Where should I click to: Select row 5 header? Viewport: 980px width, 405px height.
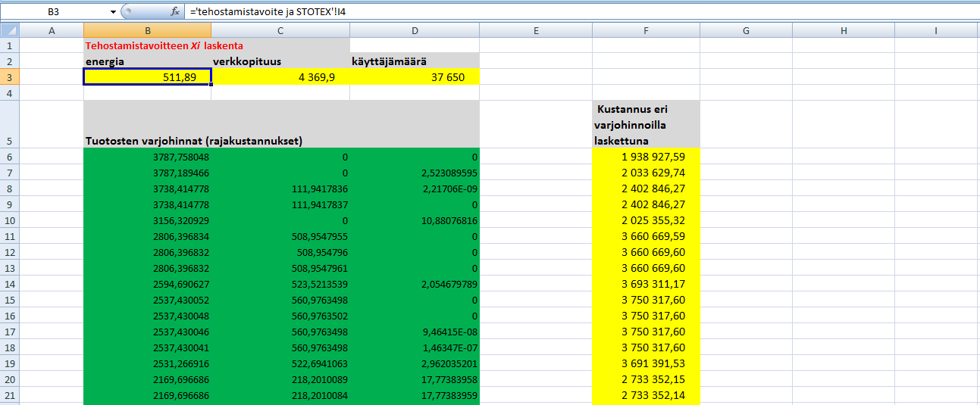(9, 125)
